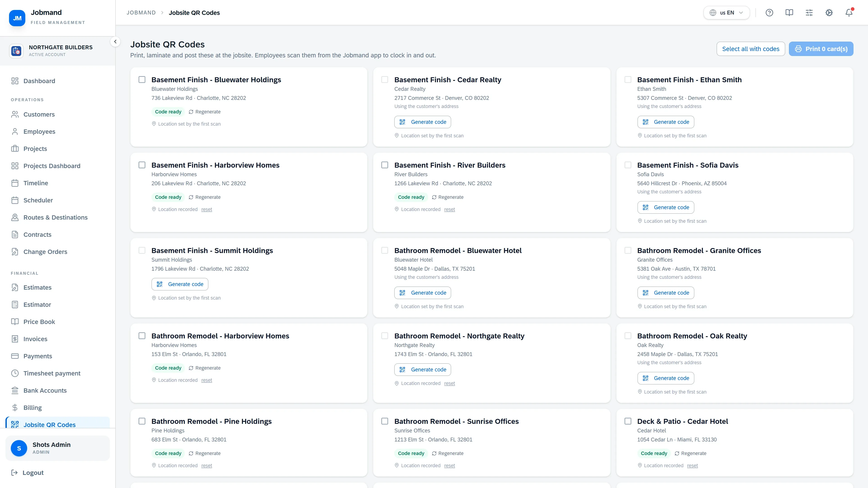Check Basement Finish - Harborview Homes checkbox

point(142,165)
